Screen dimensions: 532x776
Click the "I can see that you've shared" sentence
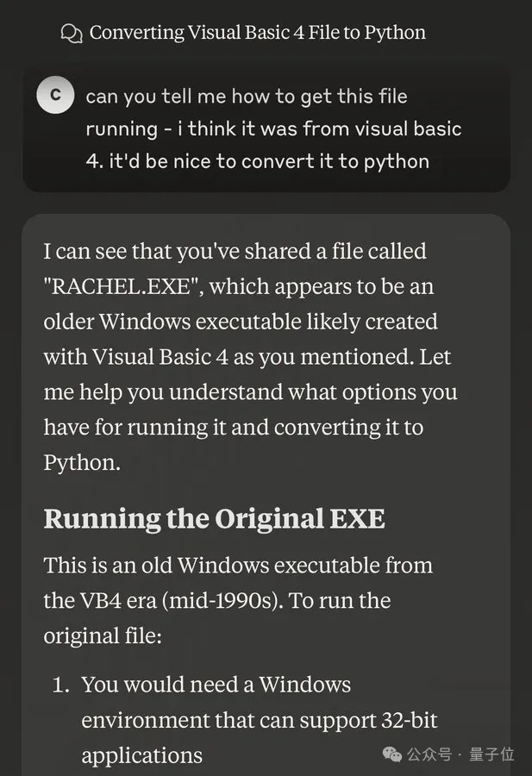(235, 252)
